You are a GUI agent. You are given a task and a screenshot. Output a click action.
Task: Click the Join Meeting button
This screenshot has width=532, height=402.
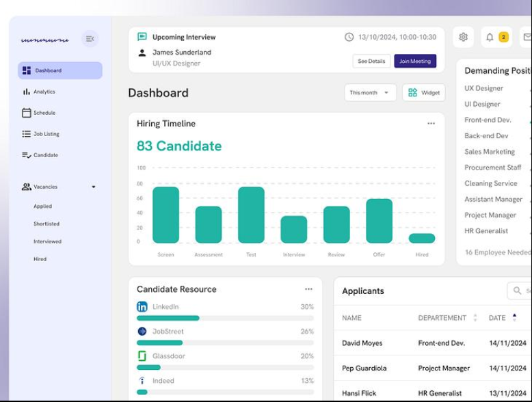pos(415,61)
